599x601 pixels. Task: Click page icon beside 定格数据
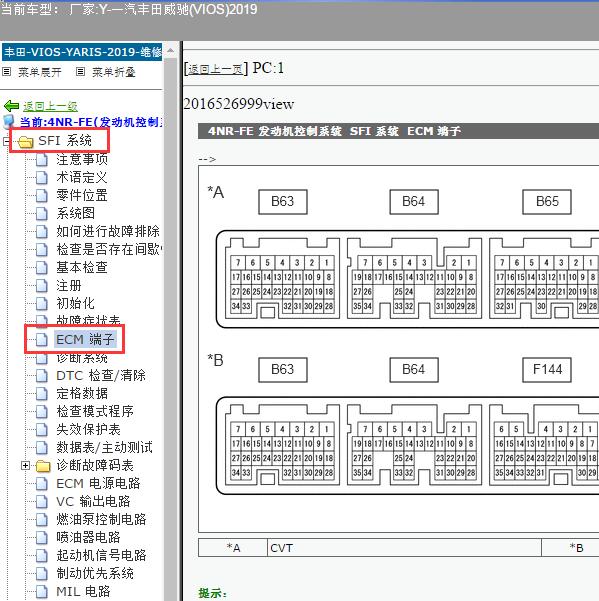tap(41, 394)
